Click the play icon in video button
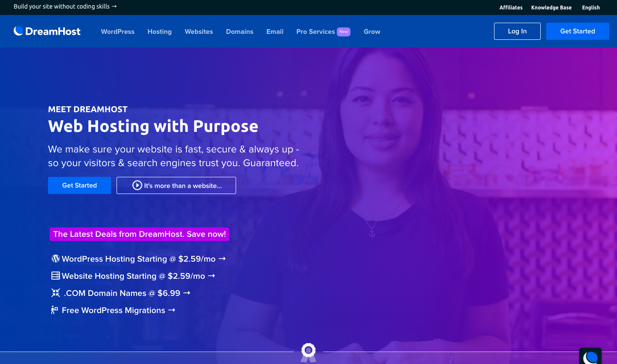617x364 pixels. point(137,185)
